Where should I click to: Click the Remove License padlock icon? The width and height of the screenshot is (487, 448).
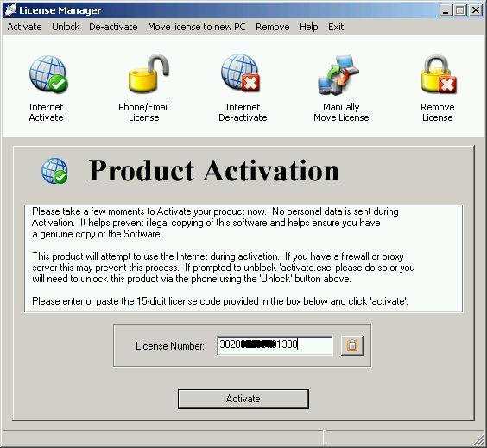(x=439, y=74)
